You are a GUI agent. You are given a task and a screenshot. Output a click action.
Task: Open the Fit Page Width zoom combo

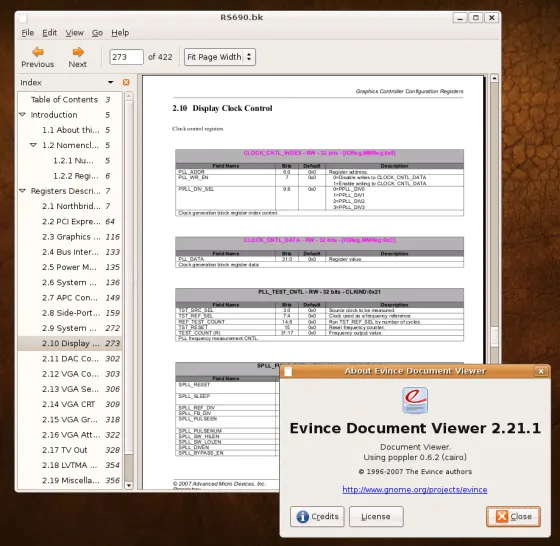[220, 57]
